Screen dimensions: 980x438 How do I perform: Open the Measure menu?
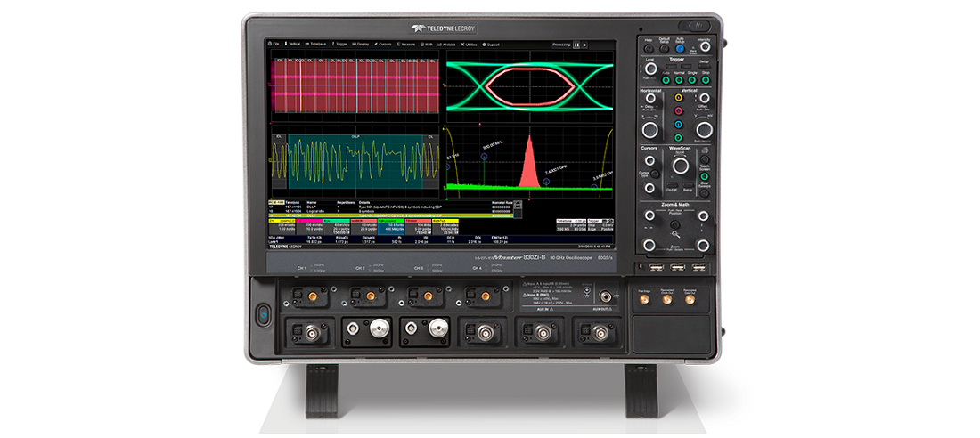pyautogui.click(x=405, y=45)
